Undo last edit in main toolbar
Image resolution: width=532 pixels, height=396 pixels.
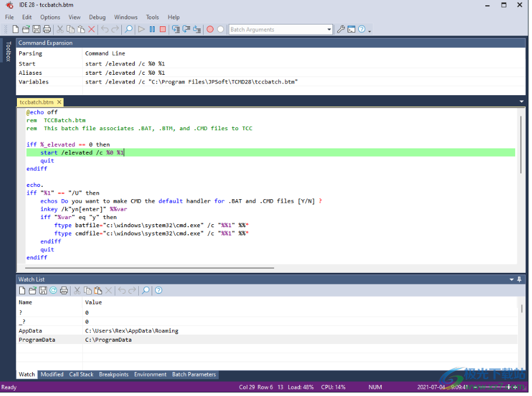105,30
